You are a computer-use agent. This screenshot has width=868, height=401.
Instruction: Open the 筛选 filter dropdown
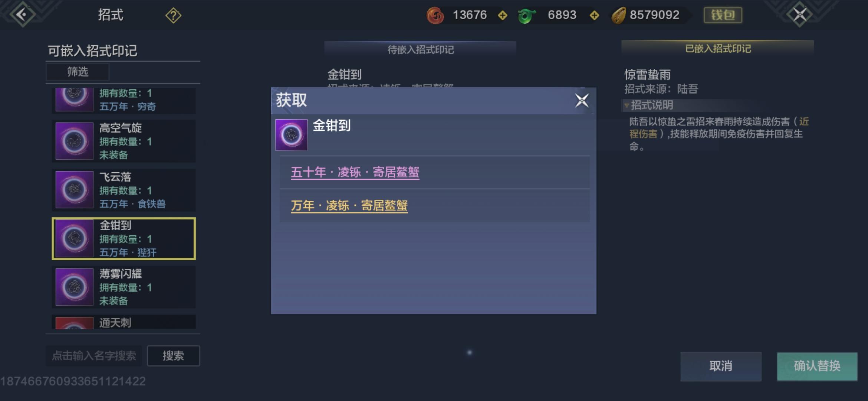pos(78,72)
